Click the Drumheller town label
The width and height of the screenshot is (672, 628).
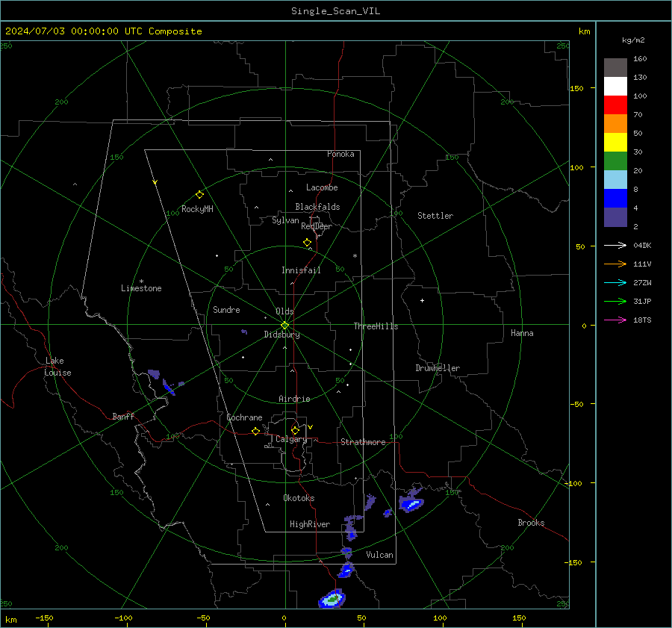pos(438,368)
